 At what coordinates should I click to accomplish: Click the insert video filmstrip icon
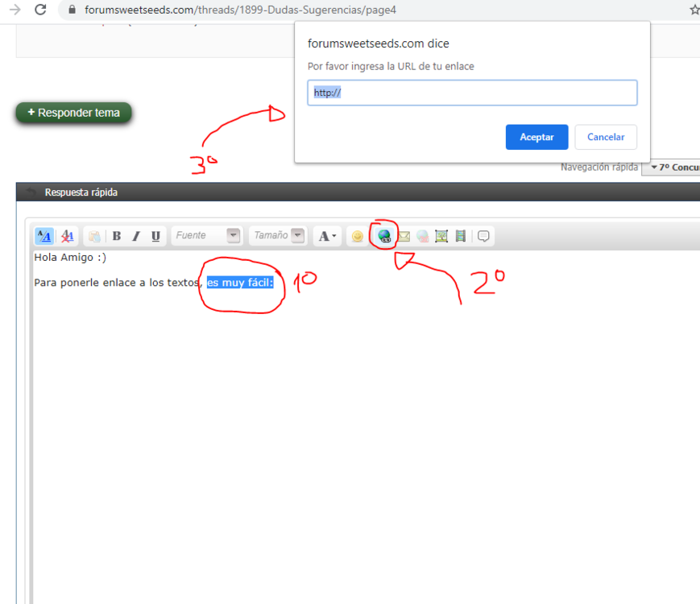click(x=461, y=236)
